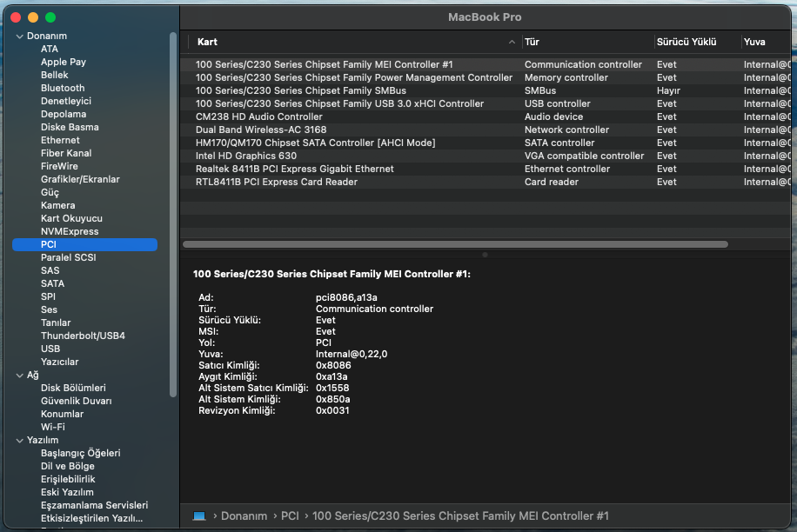Screen dimensions: 797x532
Task: Click the sort arrow in Kart column
Action: 512,42
